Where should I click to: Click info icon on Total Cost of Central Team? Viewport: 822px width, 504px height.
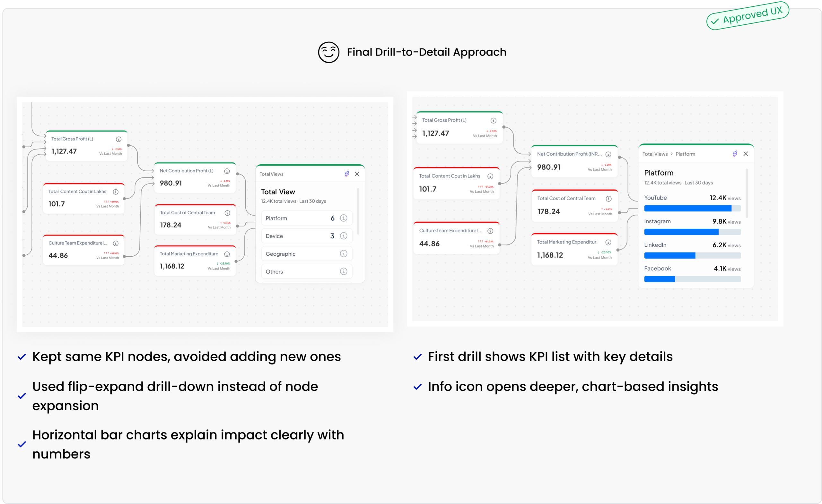227,213
